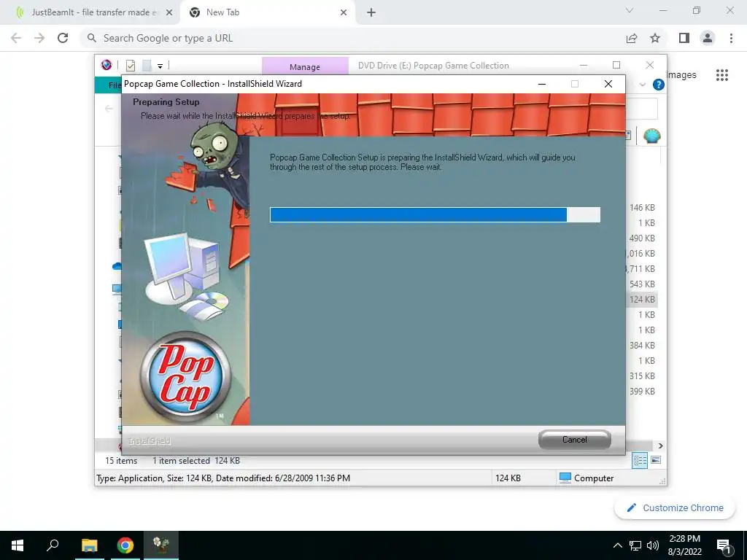747x560 pixels.
Task: Show hidden system tray icons
Action: (x=617, y=545)
